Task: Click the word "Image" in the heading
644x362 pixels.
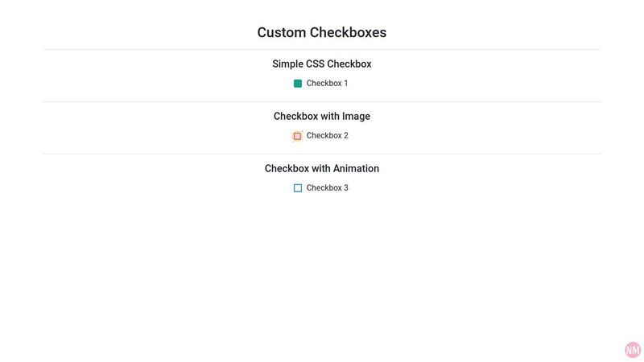Action: tap(356, 117)
